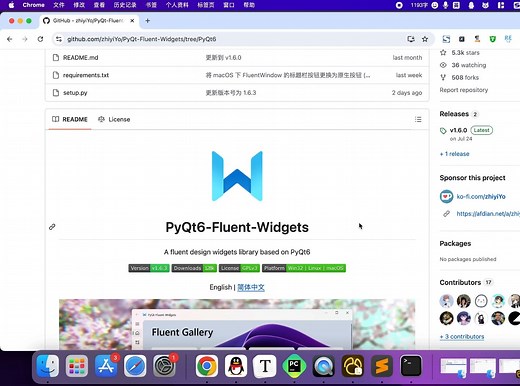
Task: Open the 帮助 menu
Action: (249, 5)
